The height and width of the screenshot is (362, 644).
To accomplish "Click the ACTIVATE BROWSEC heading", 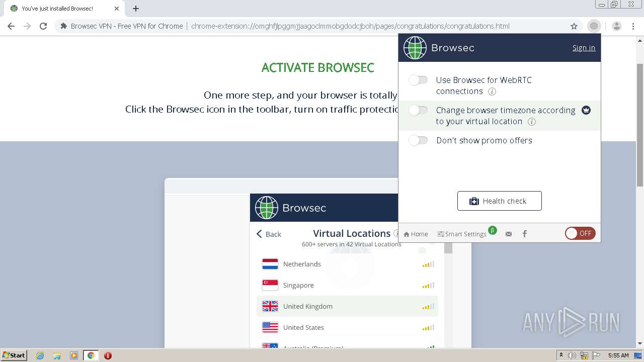I will point(318,68).
